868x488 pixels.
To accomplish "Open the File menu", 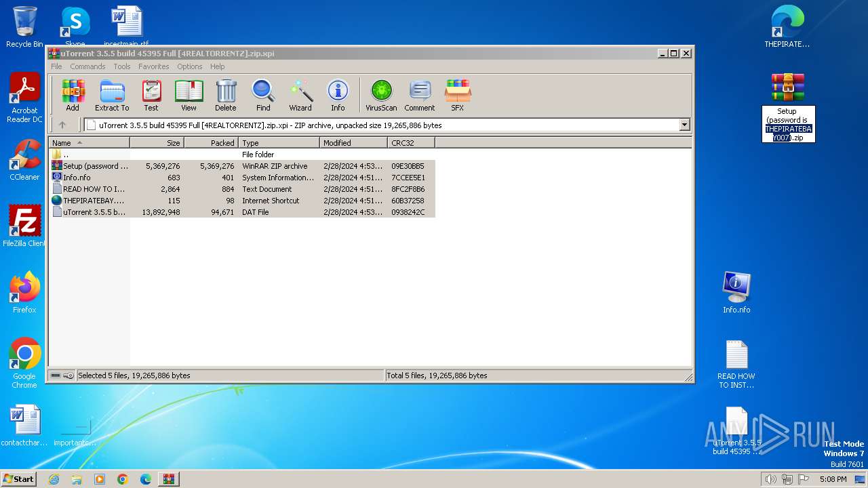I will pos(56,66).
